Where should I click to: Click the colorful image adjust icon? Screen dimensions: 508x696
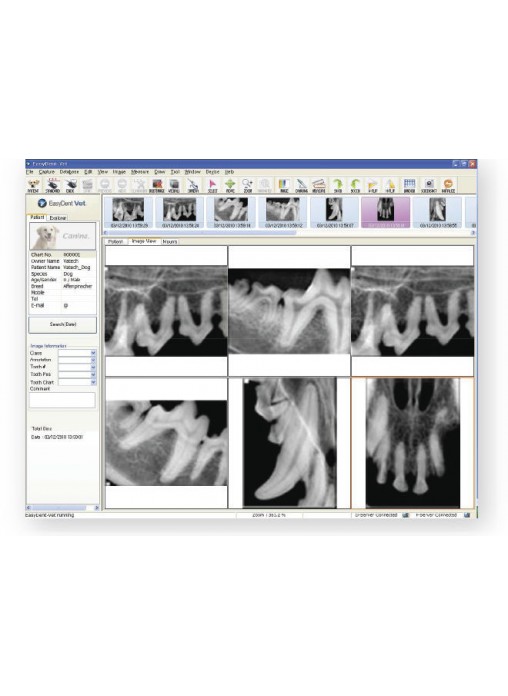tap(284, 185)
